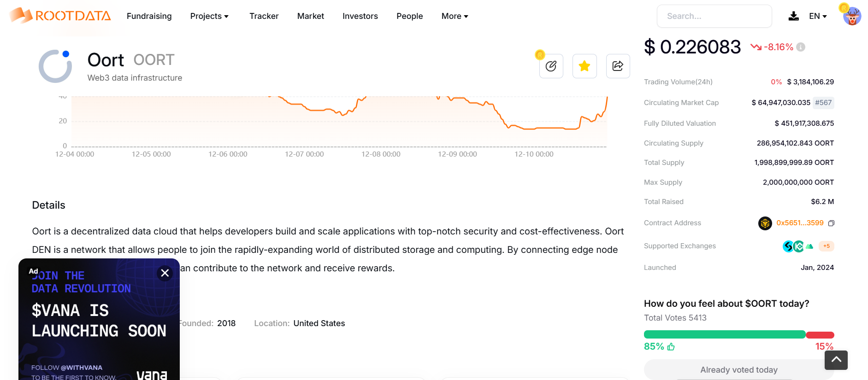
Task: Open the user avatar profile
Action: pos(852,16)
